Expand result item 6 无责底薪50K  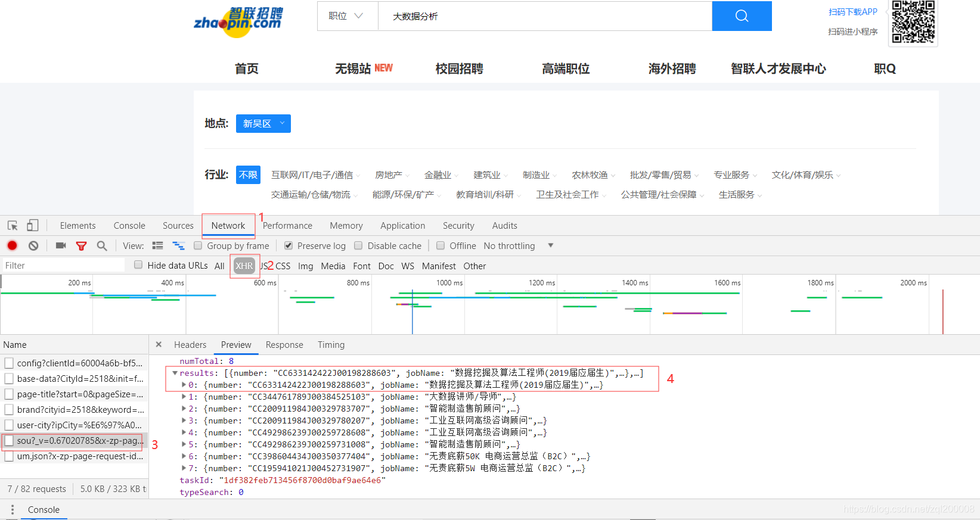[x=184, y=456]
